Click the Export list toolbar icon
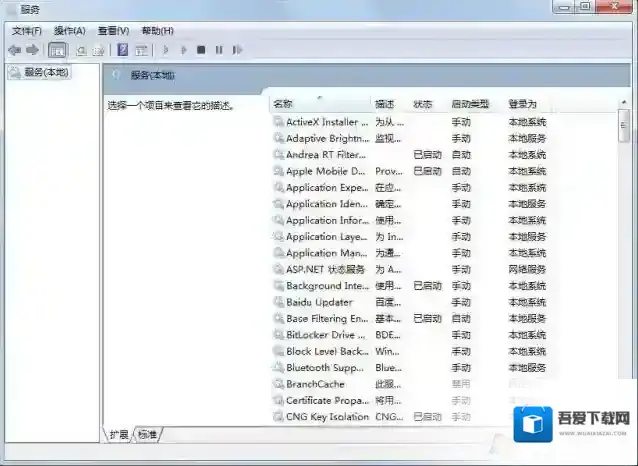The height and width of the screenshot is (466, 638). [98, 50]
